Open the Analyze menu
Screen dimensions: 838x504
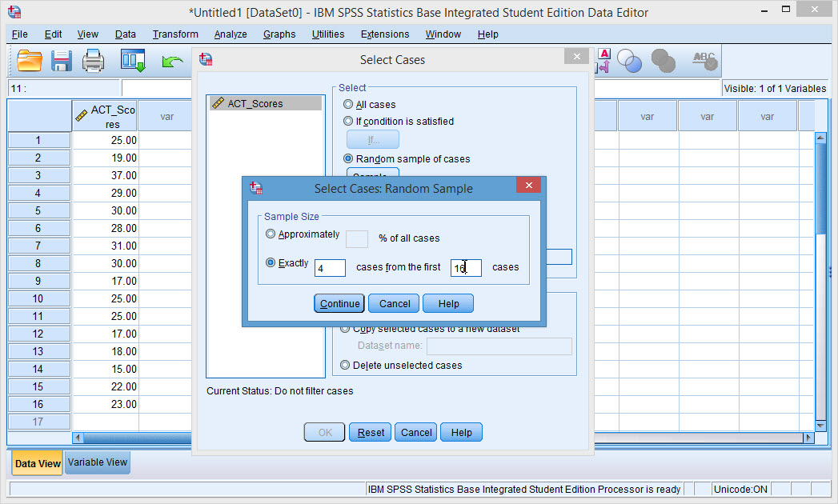pos(231,34)
